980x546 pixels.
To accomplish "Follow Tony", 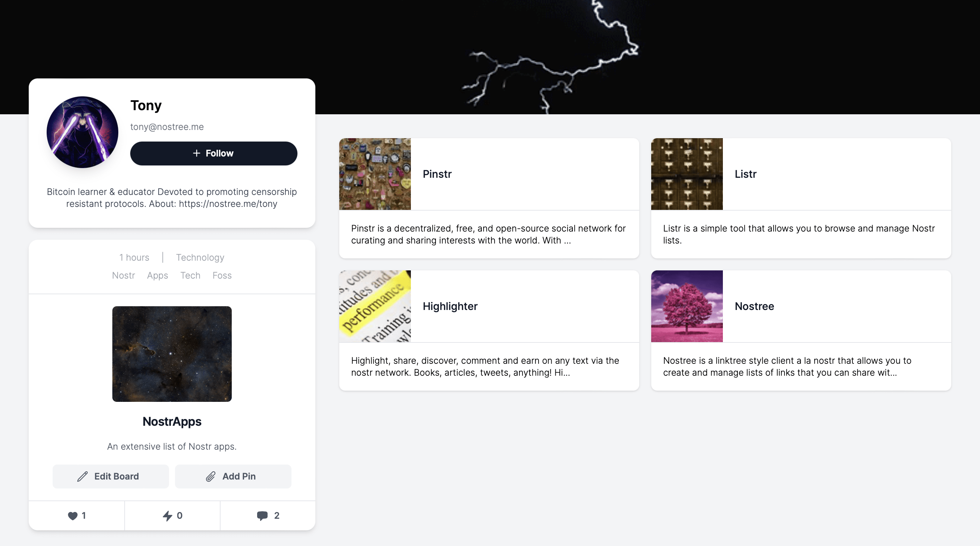I will (x=213, y=153).
